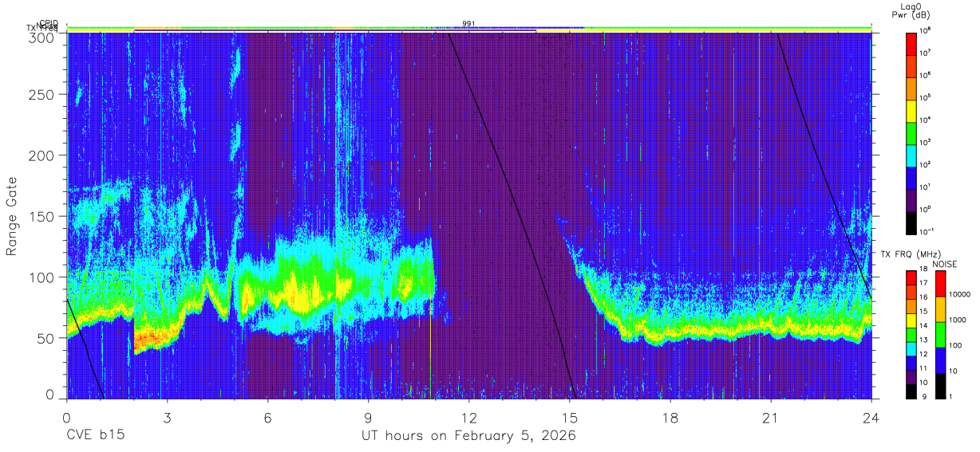Click the 21 tick label on UT hours axis
This screenshot has width=980, height=452.
click(x=770, y=417)
